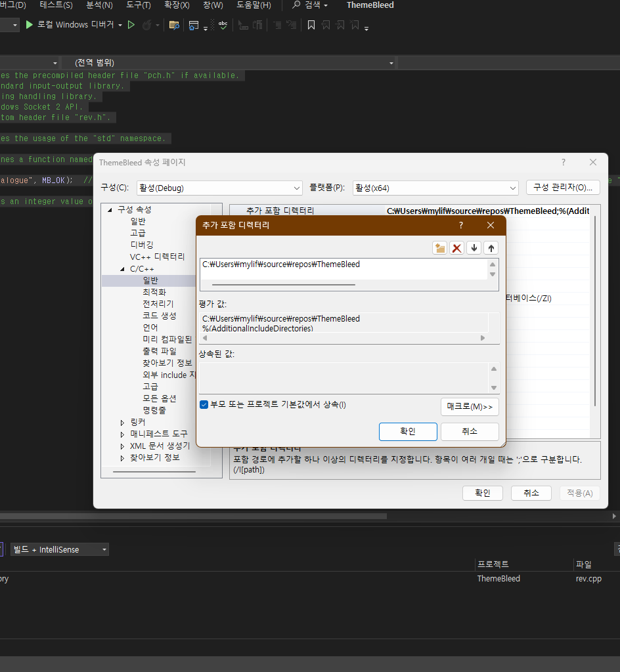Screen dimensions: 620x672
Task: Click the next bookmark icon
Action: (x=340, y=26)
